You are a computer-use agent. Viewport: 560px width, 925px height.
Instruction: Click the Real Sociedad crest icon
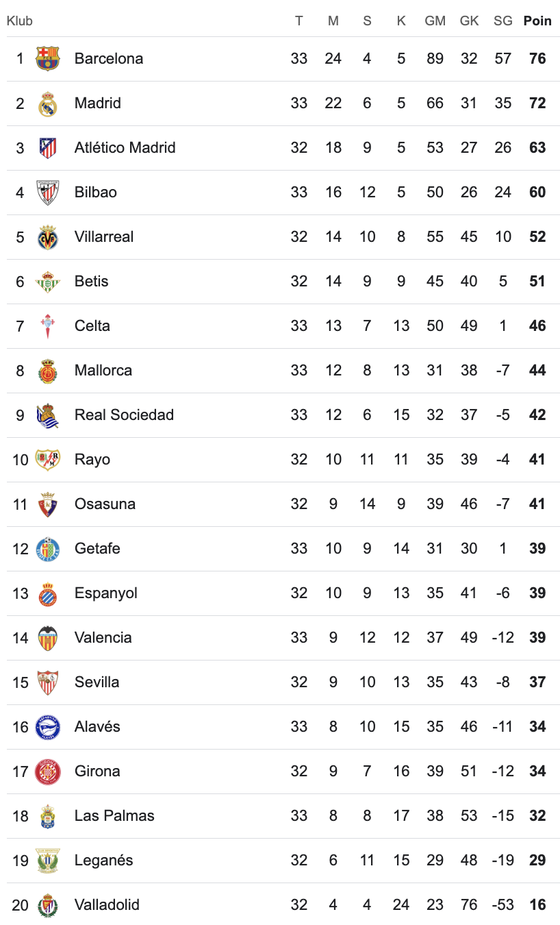coord(47,415)
